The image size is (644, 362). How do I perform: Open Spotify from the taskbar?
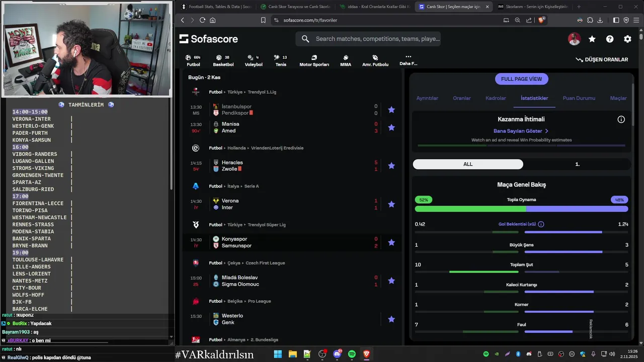[x=352, y=354]
